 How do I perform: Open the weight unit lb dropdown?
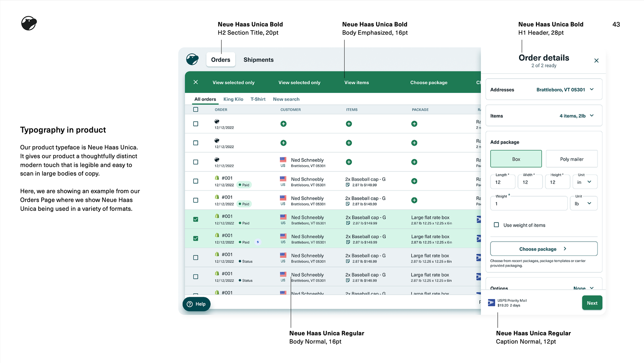coord(583,204)
